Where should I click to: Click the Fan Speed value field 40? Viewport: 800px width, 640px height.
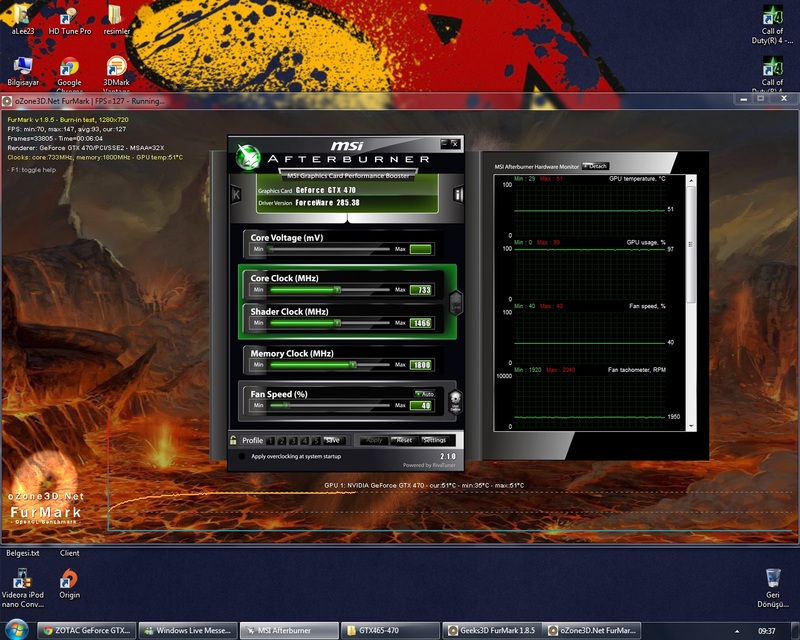click(421, 406)
